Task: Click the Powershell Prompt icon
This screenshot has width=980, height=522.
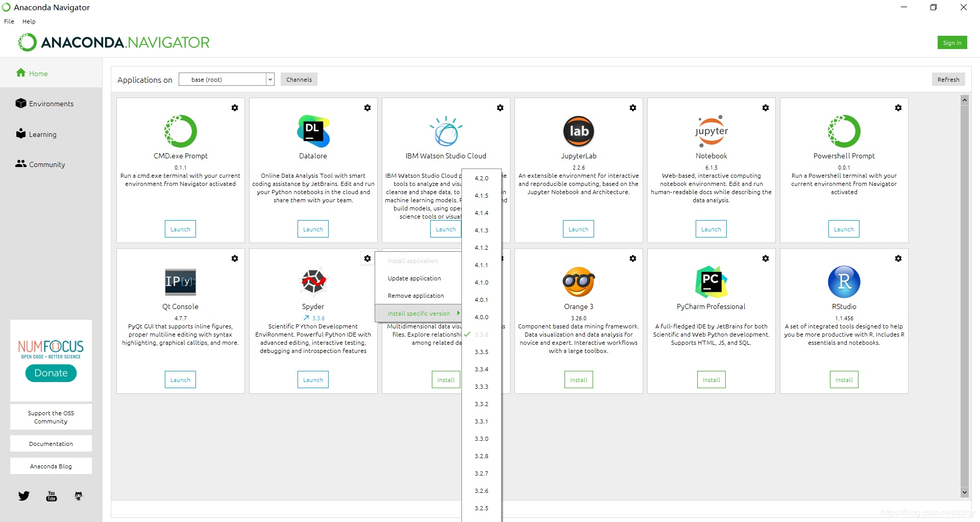Action: point(844,131)
